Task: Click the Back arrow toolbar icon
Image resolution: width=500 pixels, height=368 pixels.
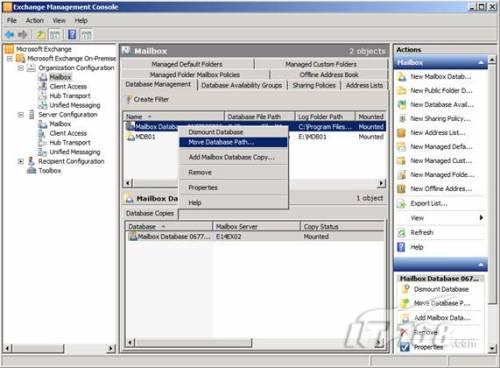Action: pyautogui.click(x=9, y=34)
